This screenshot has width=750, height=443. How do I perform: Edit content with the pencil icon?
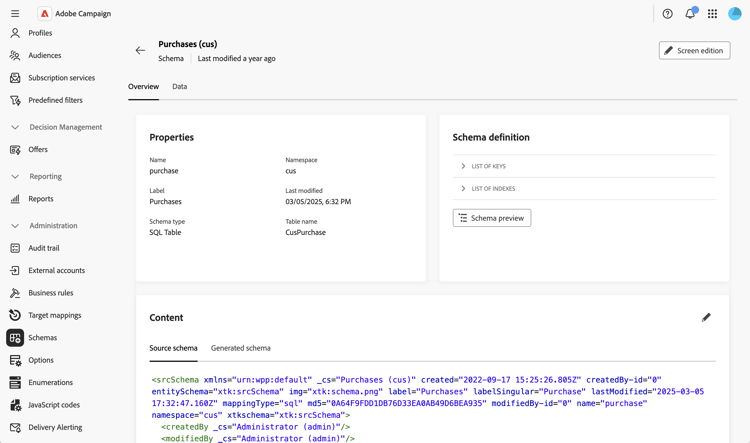(706, 317)
